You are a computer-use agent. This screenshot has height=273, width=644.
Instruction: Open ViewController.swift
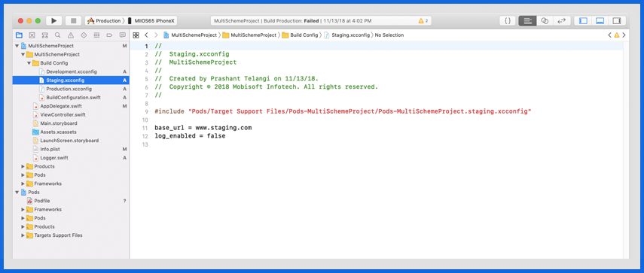[x=71, y=115]
